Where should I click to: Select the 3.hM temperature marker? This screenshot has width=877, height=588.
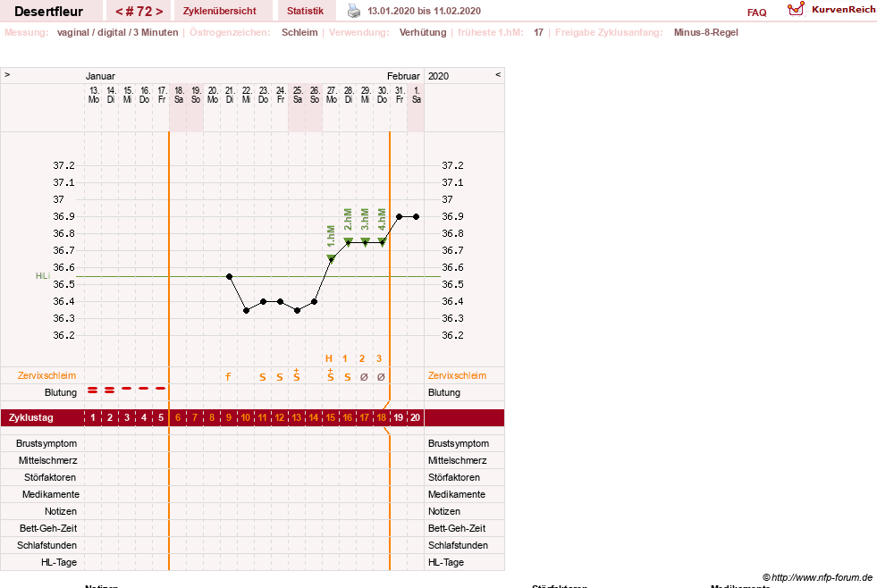coord(366,241)
